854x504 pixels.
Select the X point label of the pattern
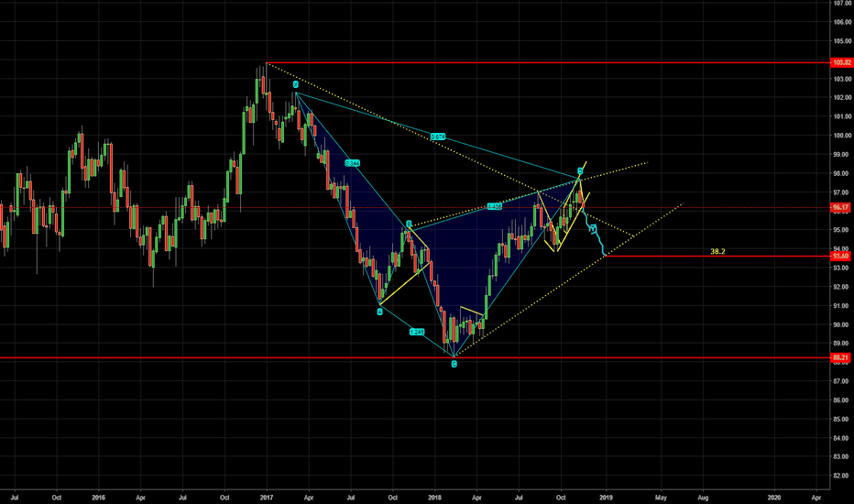pyautogui.click(x=296, y=84)
